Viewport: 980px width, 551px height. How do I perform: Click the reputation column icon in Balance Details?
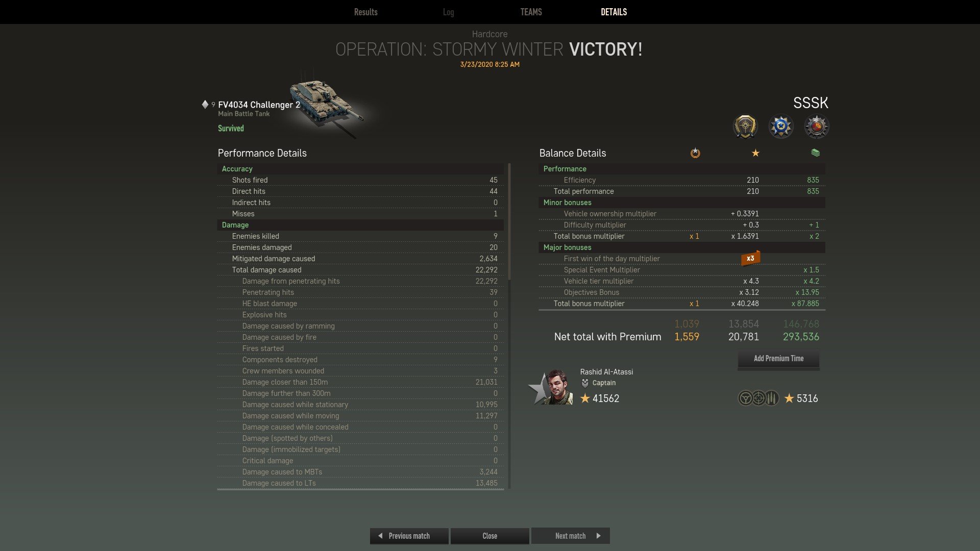[695, 153]
